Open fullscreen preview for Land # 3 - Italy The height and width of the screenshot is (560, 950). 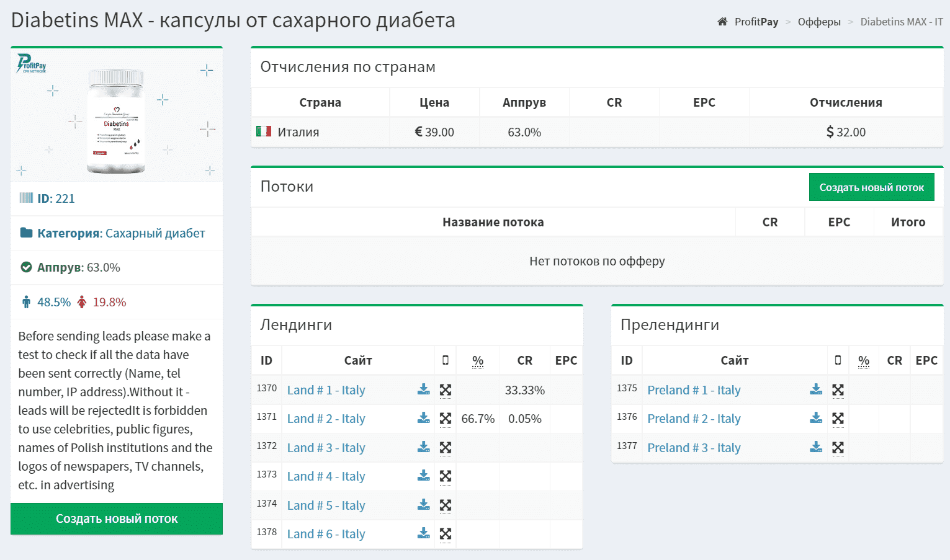pos(446,448)
